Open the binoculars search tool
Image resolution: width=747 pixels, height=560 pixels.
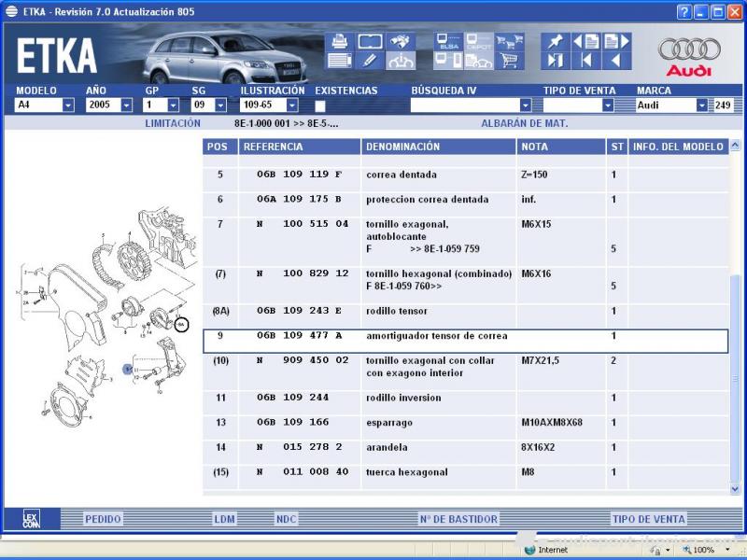pyautogui.click(x=401, y=41)
